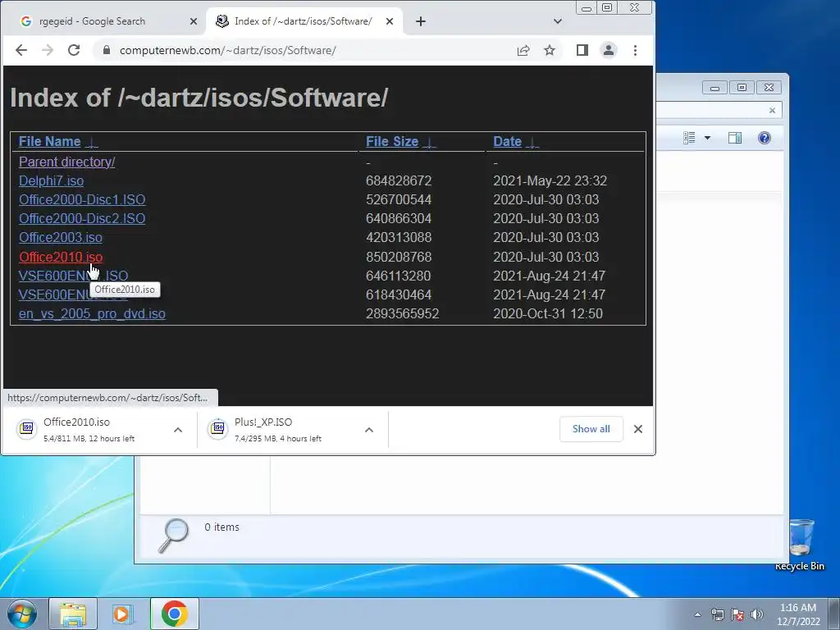
Task: Close the downloads bar
Action: tap(638, 429)
